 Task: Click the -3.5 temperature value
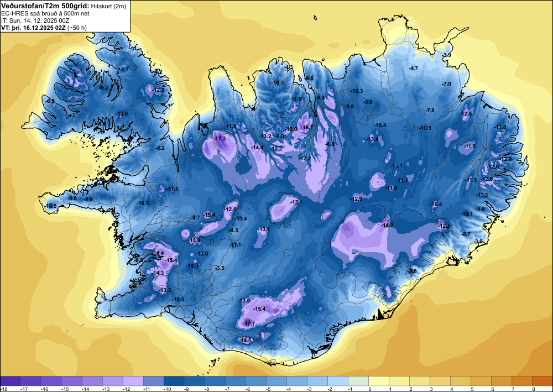point(220,268)
